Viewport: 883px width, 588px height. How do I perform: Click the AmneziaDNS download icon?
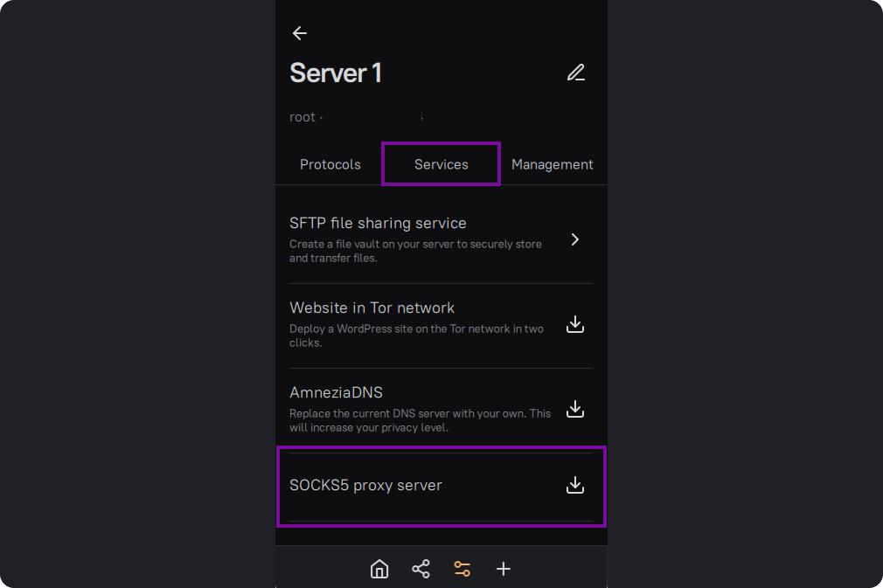(x=574, y=409)
